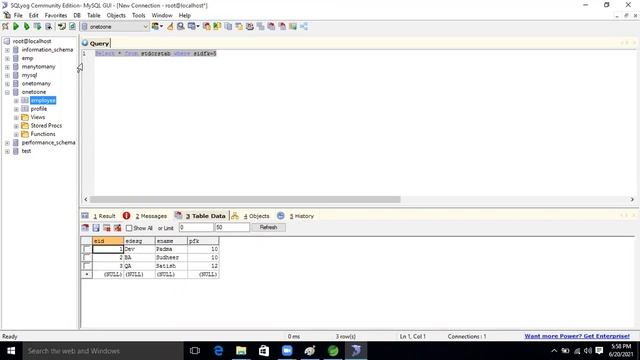
Task: Click the Execute All Queries double-play icon
Action: pos(27,27)
